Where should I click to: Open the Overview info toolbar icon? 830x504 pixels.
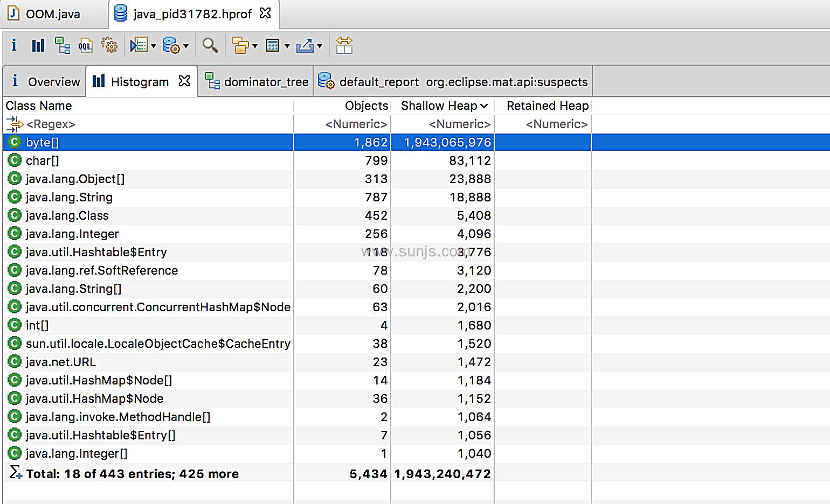(14, 45)
